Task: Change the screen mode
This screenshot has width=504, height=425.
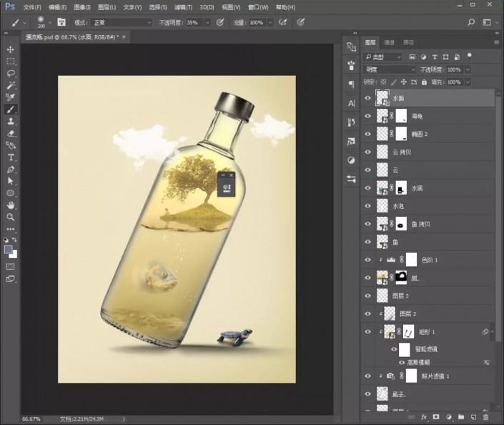Action: click(10, 279)
